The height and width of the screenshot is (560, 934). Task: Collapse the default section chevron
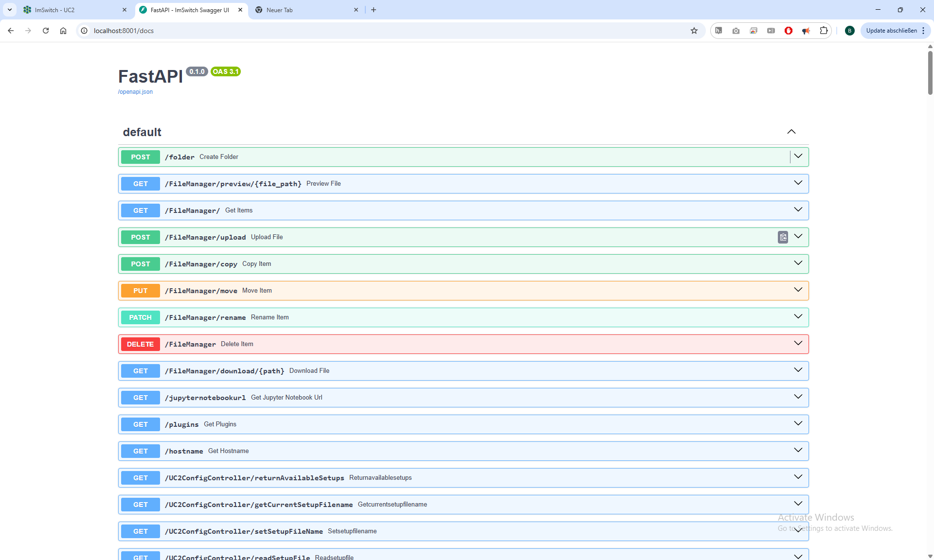click(x=791, y=132)
